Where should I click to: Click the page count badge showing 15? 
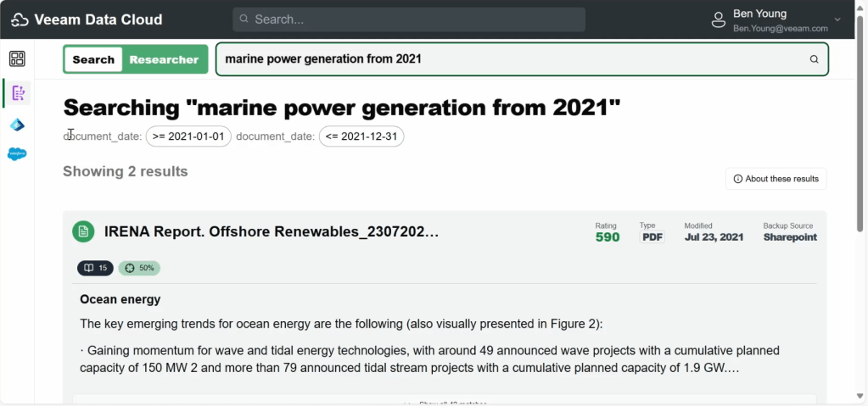pos(95,268)
